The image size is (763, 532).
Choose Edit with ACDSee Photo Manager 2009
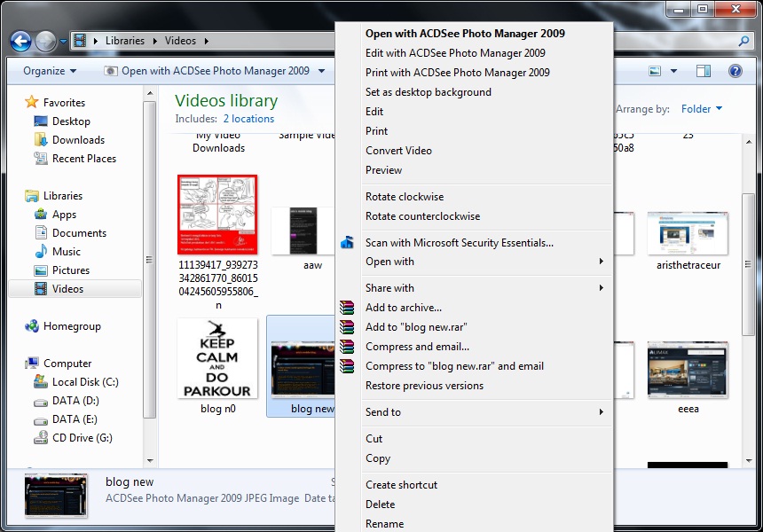[x=455, y=53]
